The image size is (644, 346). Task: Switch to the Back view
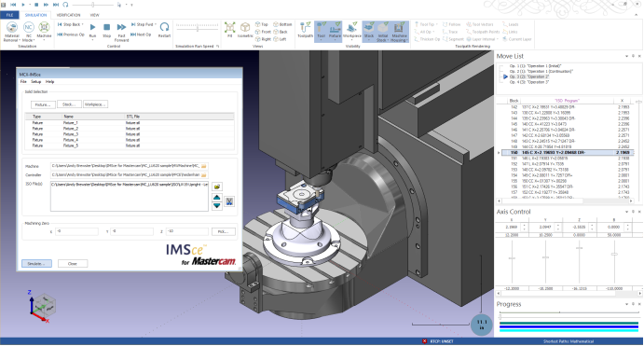(x=281, y=32)
